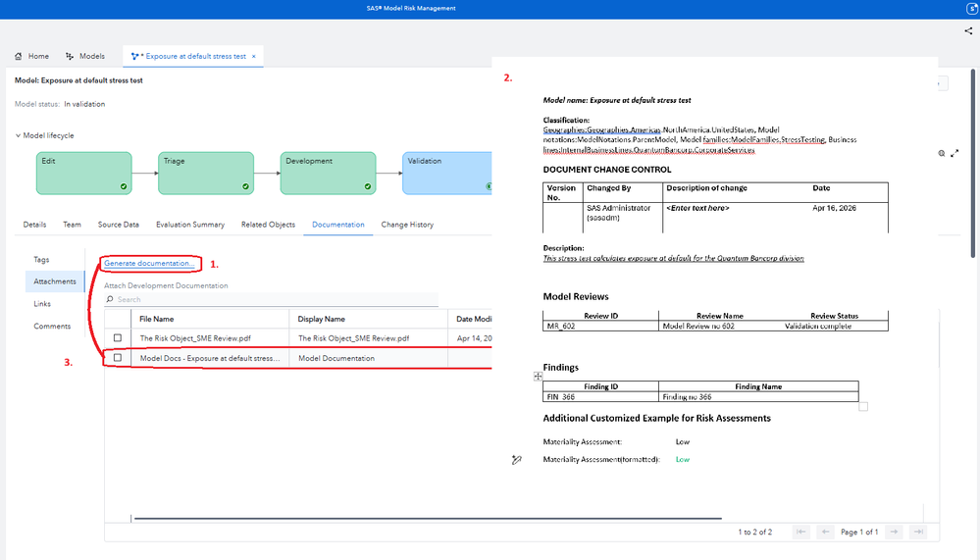Switch to the Details tab
This screenshot has height=560, width=980.
pos(34,225)
